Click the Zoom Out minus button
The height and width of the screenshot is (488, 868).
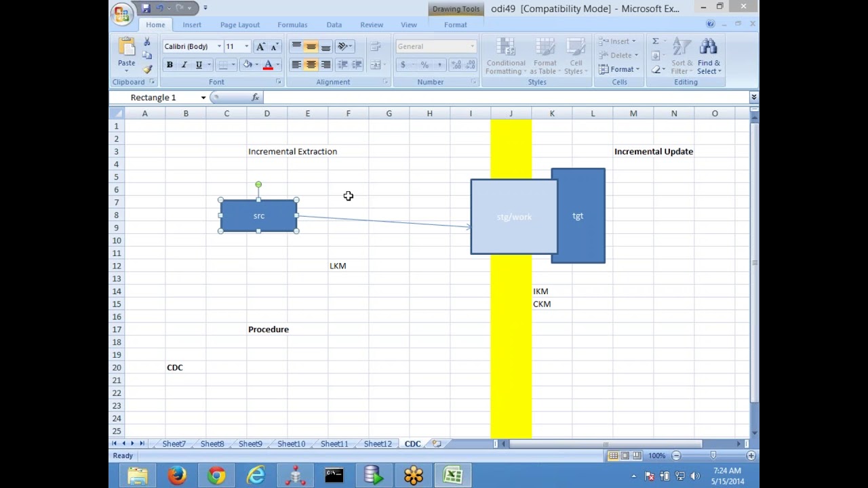676,456
